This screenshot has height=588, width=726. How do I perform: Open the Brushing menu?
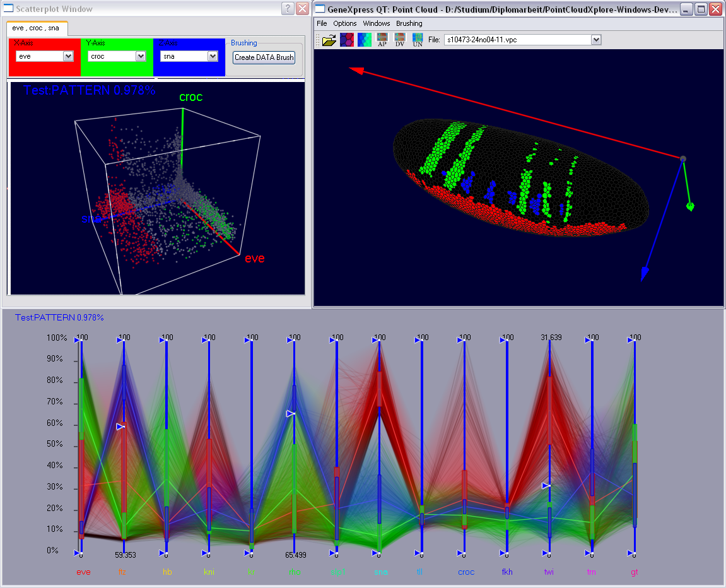coord(409,23)
